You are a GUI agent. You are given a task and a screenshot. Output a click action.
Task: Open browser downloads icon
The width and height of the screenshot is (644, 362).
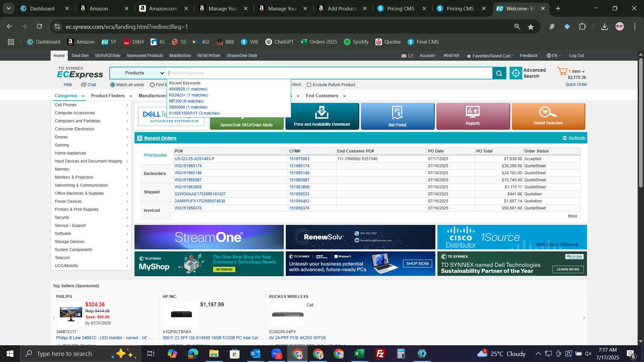[604, 26]
